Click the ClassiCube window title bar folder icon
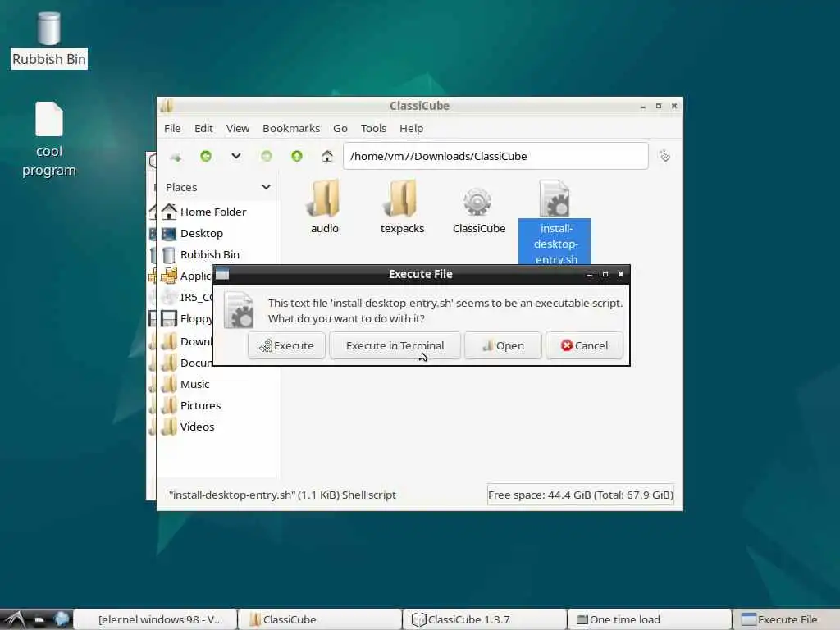Viewport: 840px width, 630px height. pyautogui.click(x=167, y=106)
